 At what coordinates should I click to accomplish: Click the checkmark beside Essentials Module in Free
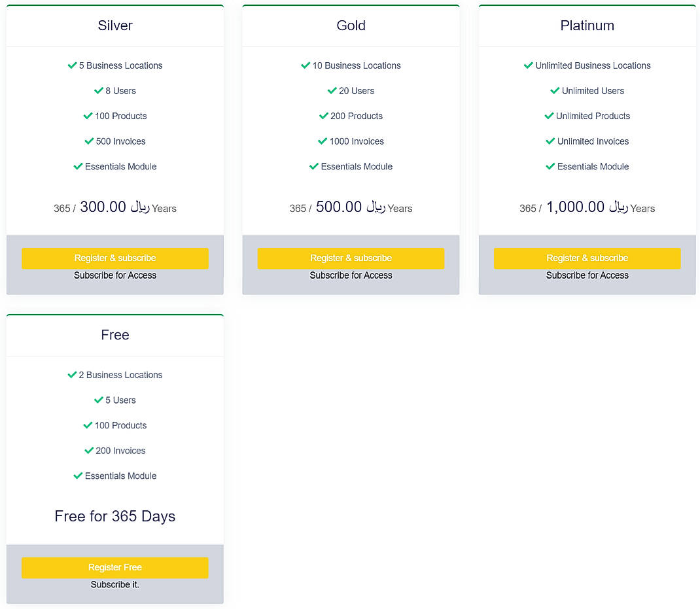78,476
